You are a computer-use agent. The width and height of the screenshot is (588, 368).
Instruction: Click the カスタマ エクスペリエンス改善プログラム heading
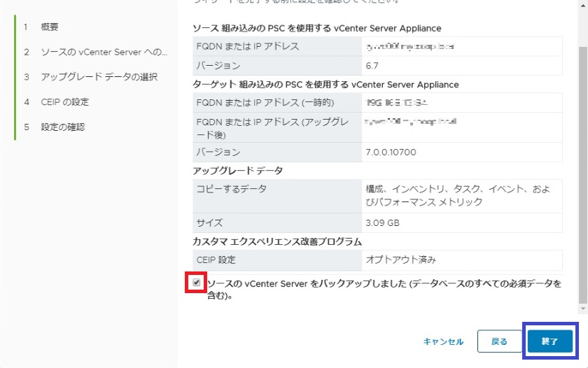[x=277, y=241]
